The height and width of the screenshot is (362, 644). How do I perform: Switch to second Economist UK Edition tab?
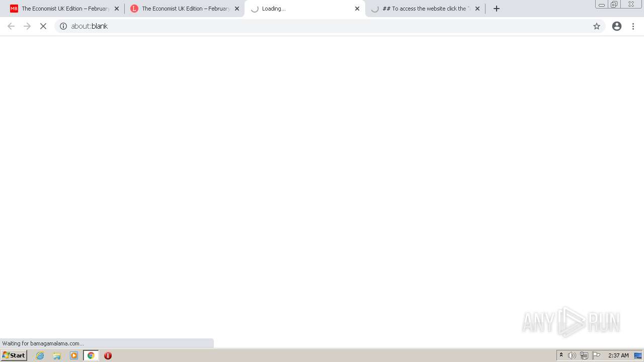pos(186,9)
